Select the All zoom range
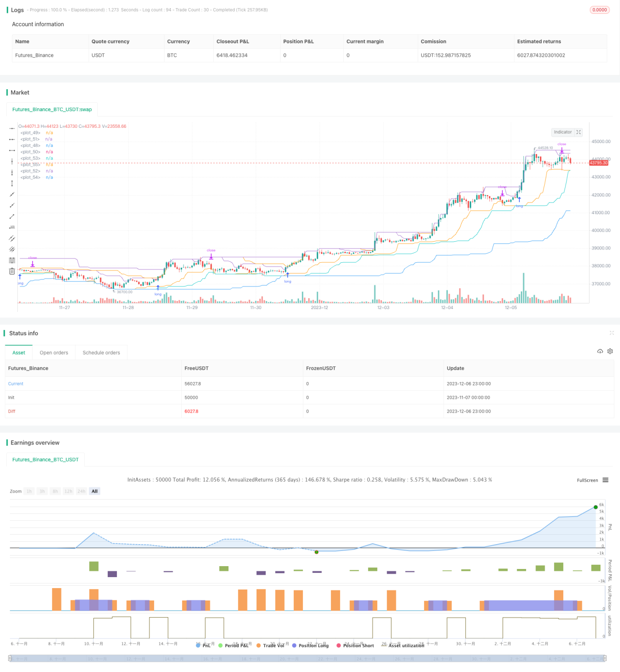 point(94,491)
